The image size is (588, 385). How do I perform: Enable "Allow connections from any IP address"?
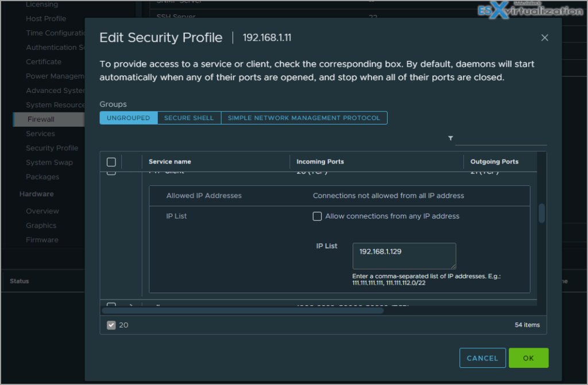tap(317, 216)
